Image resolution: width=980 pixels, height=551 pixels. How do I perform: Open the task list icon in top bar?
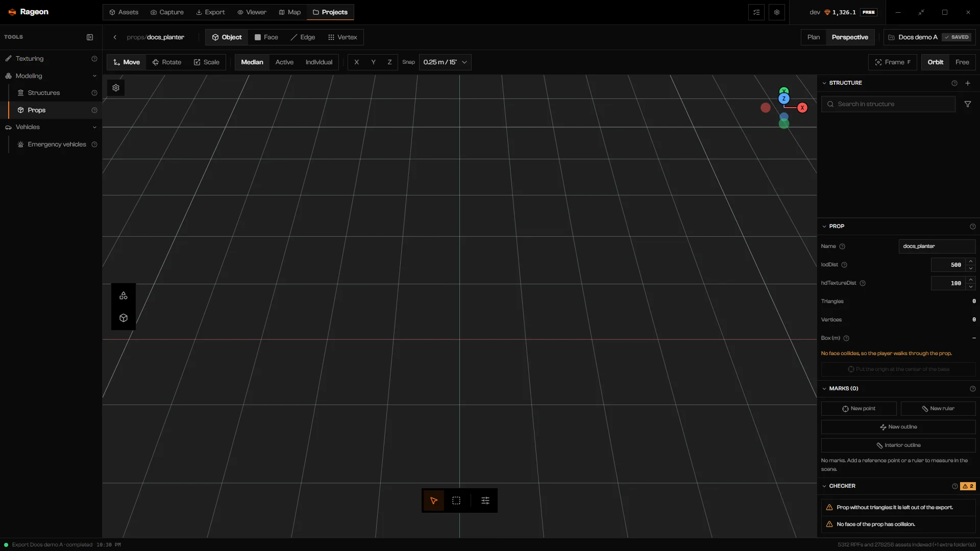point(756,12)
